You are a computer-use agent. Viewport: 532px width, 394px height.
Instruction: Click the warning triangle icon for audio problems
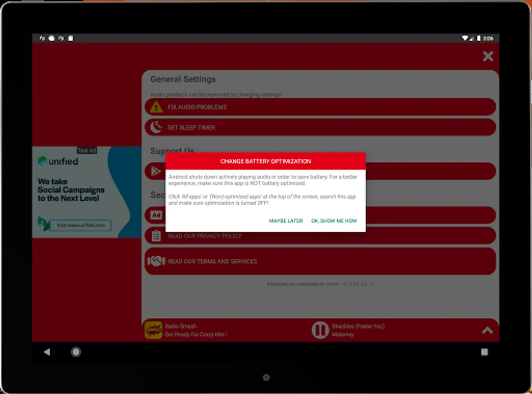156,106
